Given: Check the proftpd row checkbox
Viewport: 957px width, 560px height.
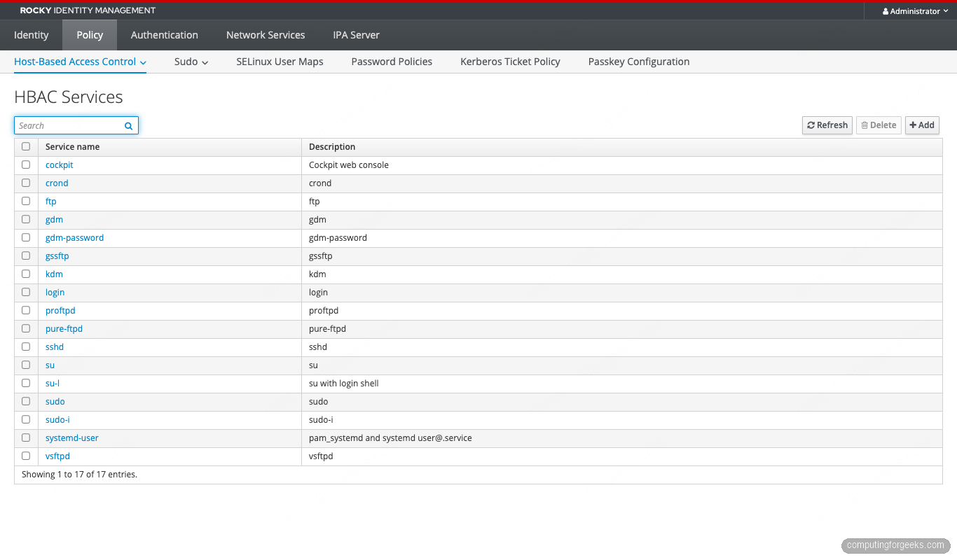Looking at the screenshot, I should [x=26, y=310].
